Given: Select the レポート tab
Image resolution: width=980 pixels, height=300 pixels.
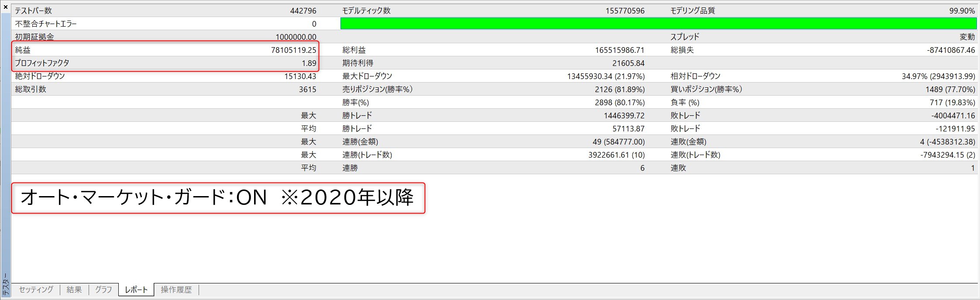Looking at the screenshot, I should (x=136, y=290).
